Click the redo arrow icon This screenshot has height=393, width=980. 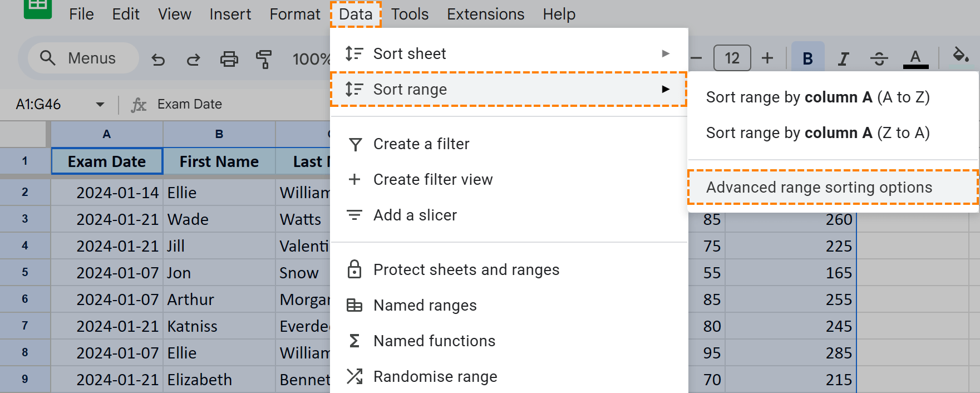coord(193,59)
